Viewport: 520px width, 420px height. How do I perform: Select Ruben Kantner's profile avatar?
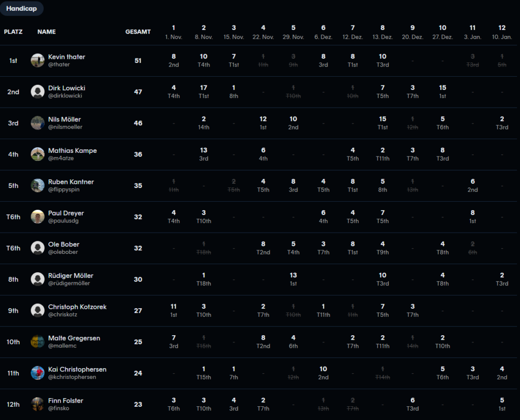pos(38,185)
